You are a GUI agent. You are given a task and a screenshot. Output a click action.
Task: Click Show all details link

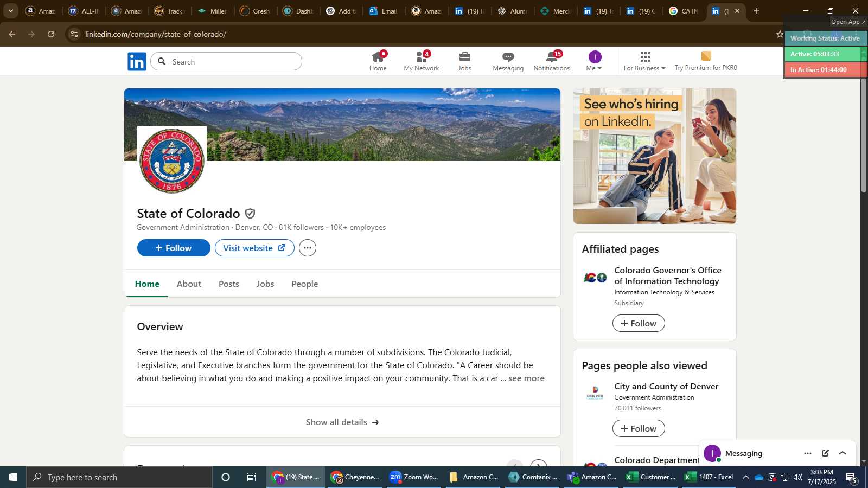(342, 422)
